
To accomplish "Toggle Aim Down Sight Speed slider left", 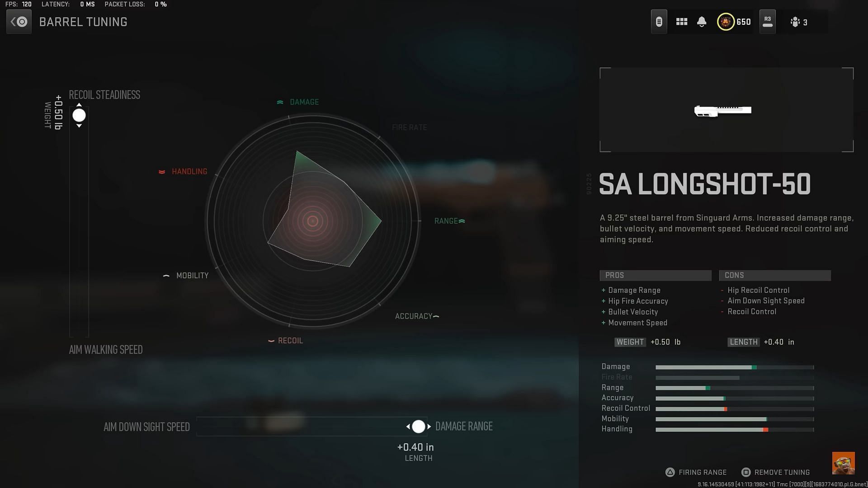I will tap(409, 426).
